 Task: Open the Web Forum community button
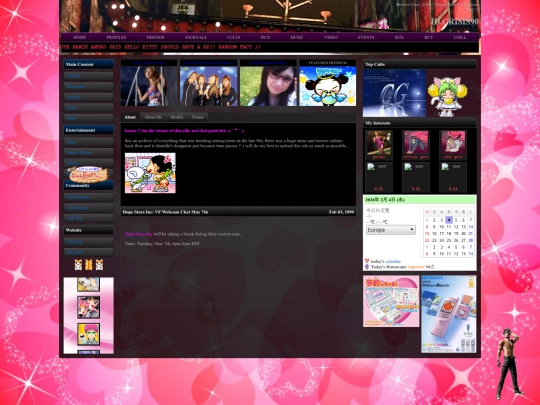coord(89,197)
